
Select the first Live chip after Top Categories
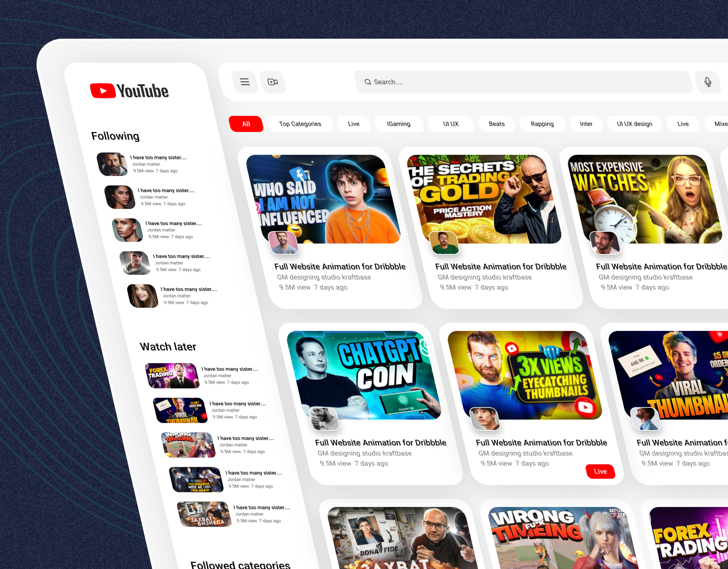(x=354, y=124)
